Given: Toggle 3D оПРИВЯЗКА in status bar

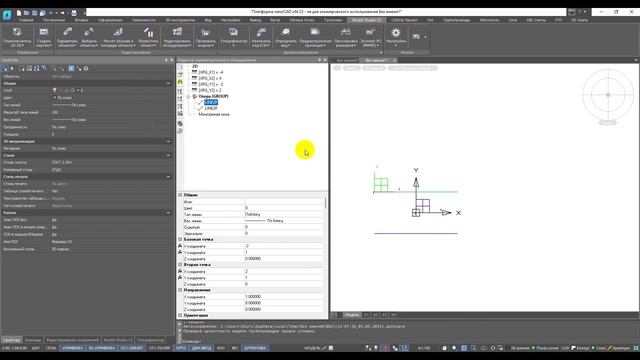Looking at the screenshot, I should (102, 348).
